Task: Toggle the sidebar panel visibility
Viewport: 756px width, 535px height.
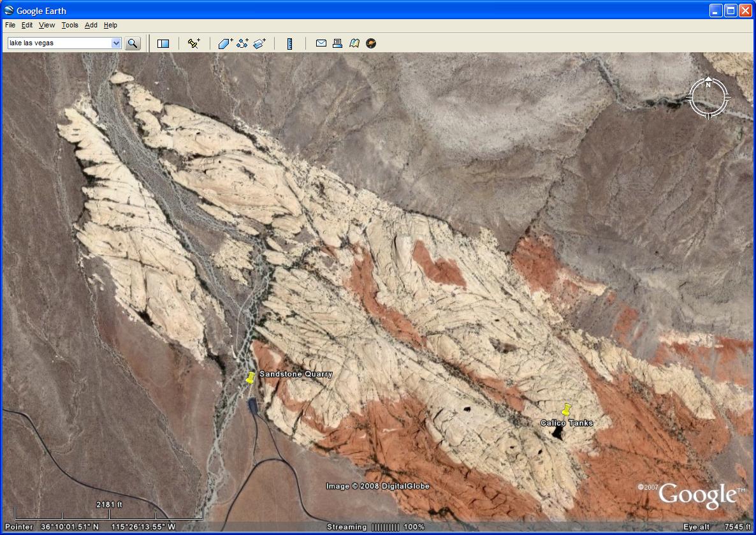Action: coord(163,43)
